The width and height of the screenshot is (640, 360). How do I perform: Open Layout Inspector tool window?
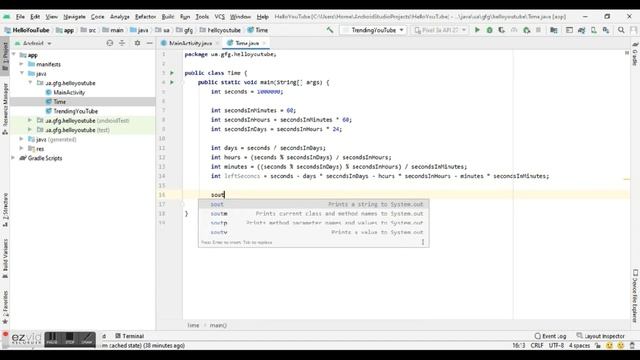click(600, 336)
